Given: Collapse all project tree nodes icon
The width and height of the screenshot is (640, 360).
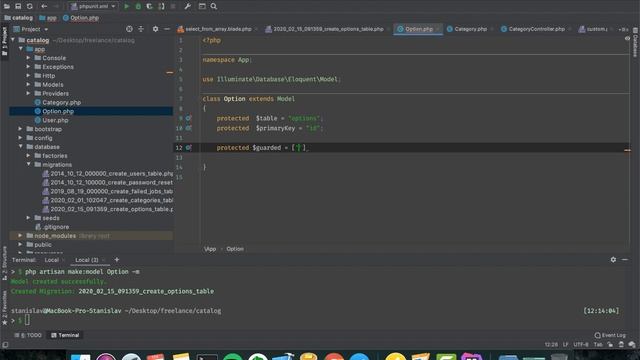Looking at the screenshot, I should tap(141, 29).
